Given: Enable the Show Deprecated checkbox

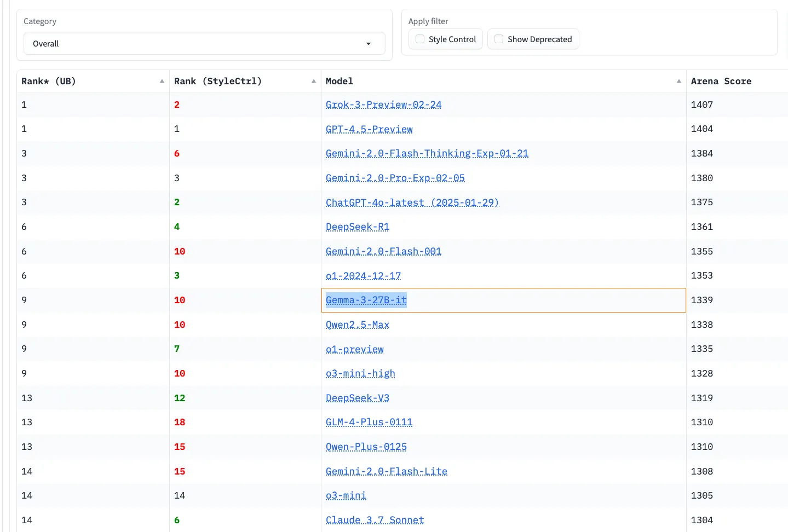Looking at the screenshot, I should 499,39.
